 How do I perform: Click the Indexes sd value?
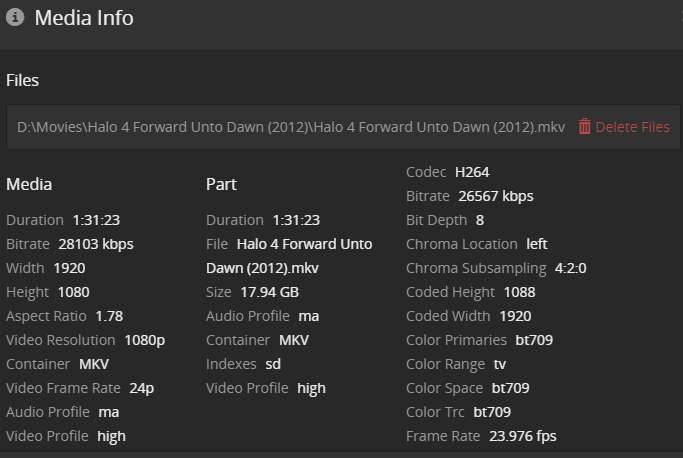click(273, 364)
